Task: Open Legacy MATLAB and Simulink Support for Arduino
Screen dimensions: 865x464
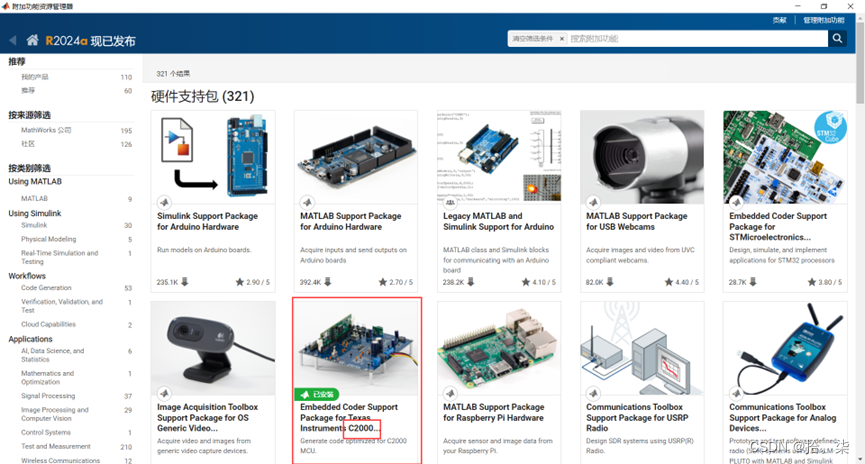Action: [499, 221]
